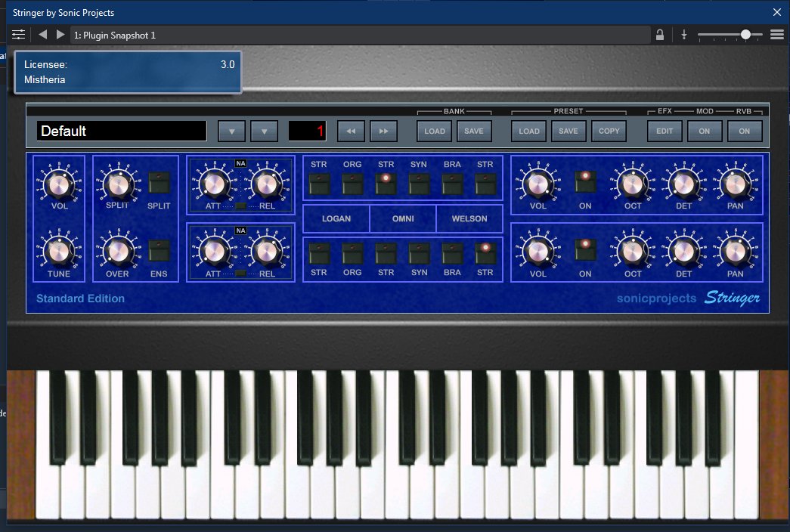Click PRESET LOAD button

click(529, 131)
